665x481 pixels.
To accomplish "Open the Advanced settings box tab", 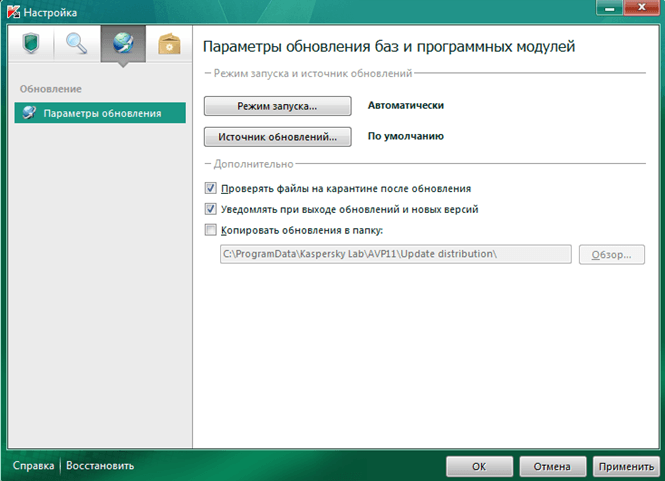I will (x=168, y=43).
